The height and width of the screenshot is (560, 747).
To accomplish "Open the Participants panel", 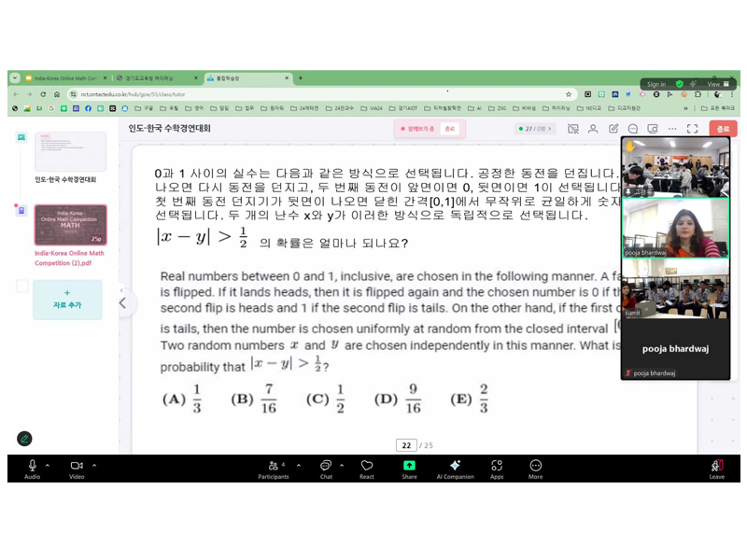I will [273, 466].
